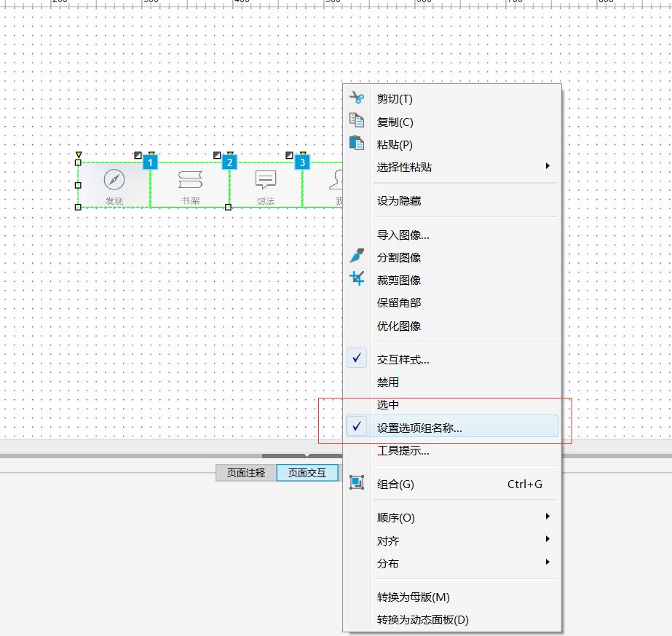Switch to the 页面交互 tab
Viewport: 672px width, 636px height.
pos(307,473)
